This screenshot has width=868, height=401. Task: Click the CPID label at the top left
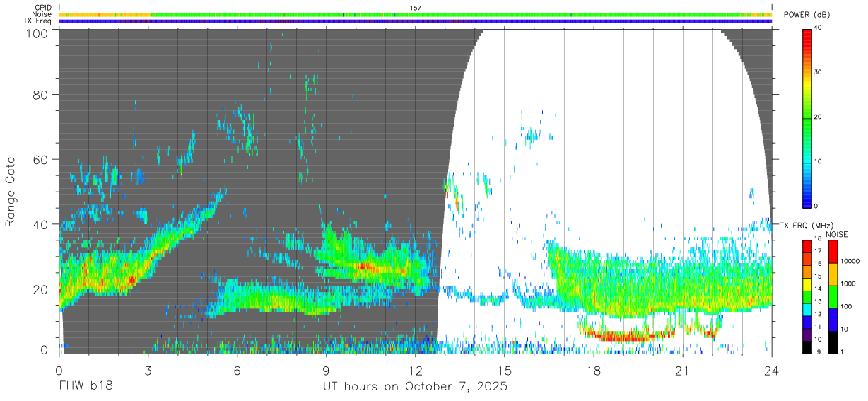pyautogui.click(x=43, y=8)
